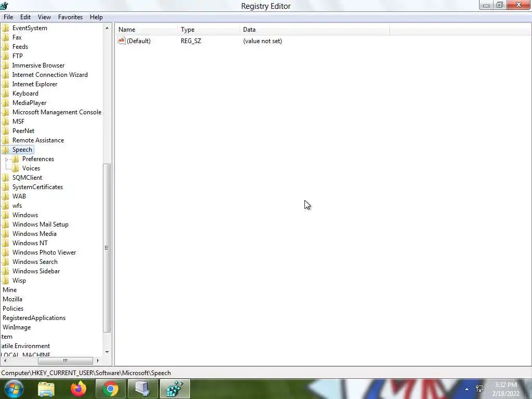Launch Google Chrome from the taskbar

pos(110,389)
